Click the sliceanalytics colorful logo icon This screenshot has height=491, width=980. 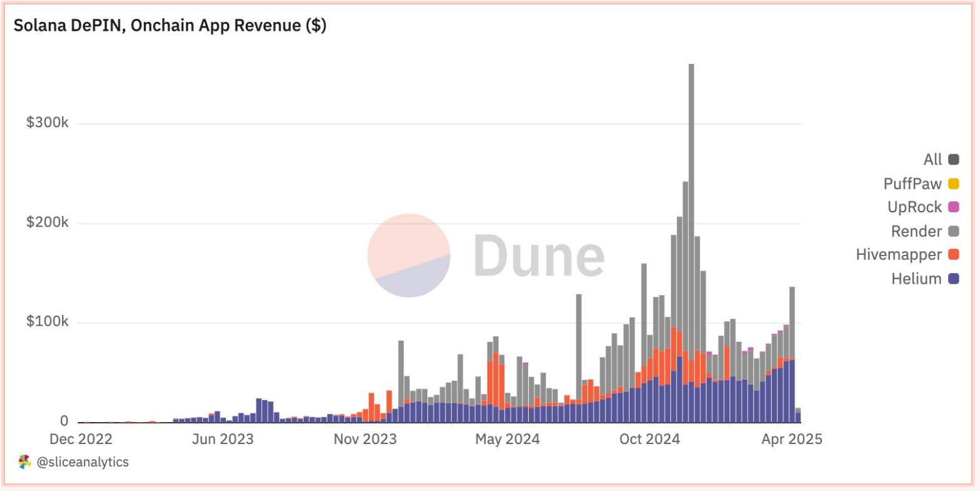click(x=24, y=462)
